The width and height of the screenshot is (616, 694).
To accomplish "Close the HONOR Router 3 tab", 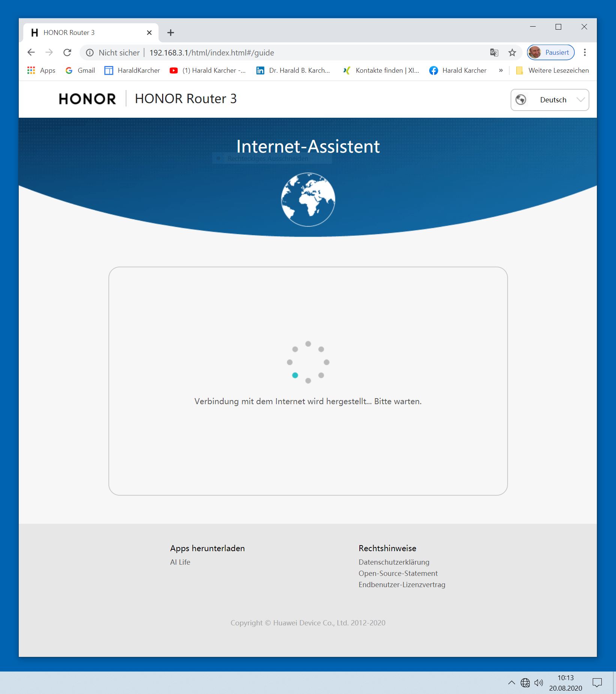I will click(x=149, y=33).
